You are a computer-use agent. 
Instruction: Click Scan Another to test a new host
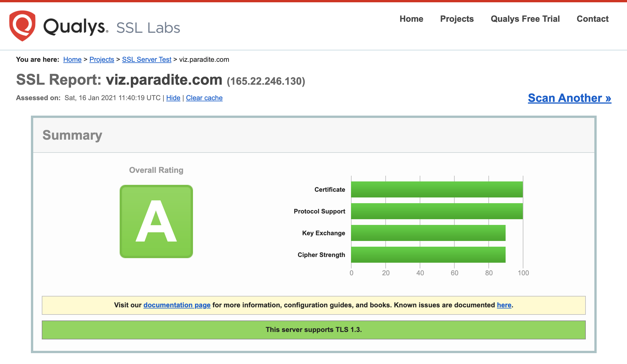[569, 98]
